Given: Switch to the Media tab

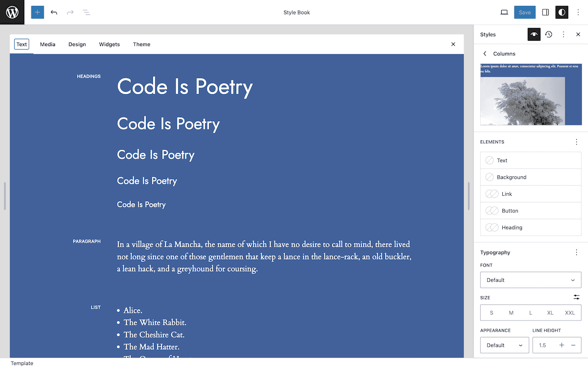Looking at the screenshot, I should 48,44.
